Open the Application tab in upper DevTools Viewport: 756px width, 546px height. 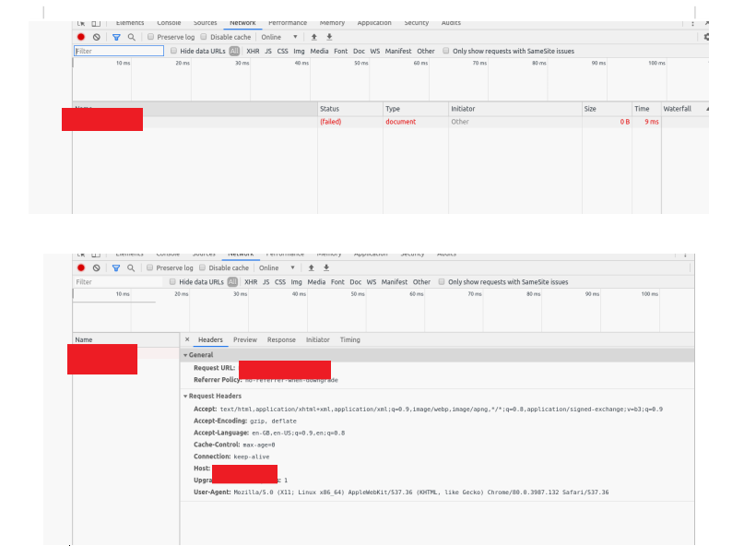pyautogui.click(x=374, y=23)
